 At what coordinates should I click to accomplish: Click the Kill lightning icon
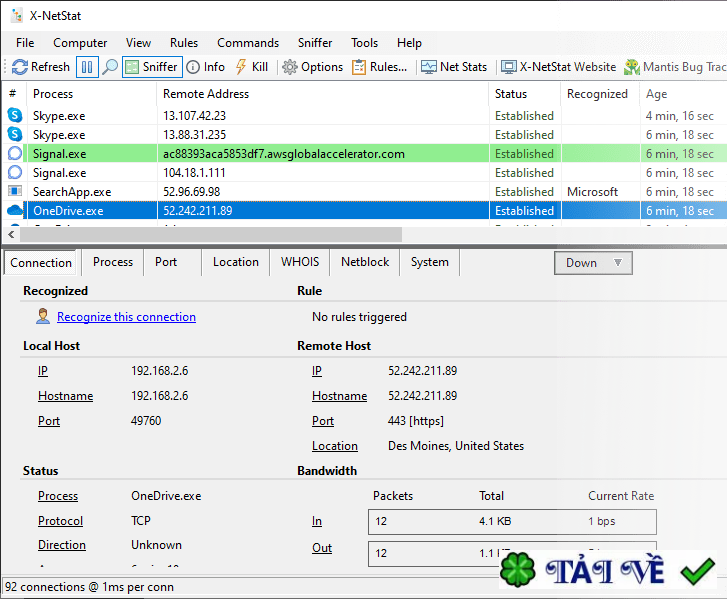tap(252, 67)
